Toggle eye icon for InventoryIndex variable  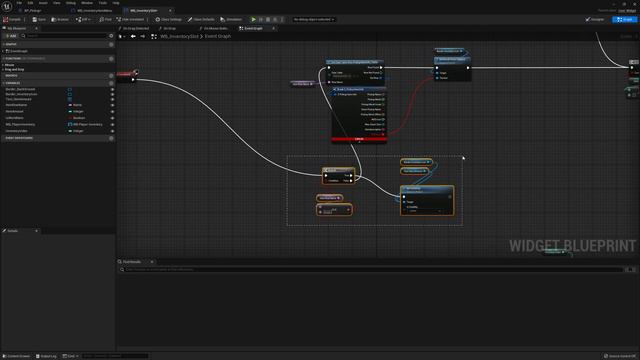112,131
